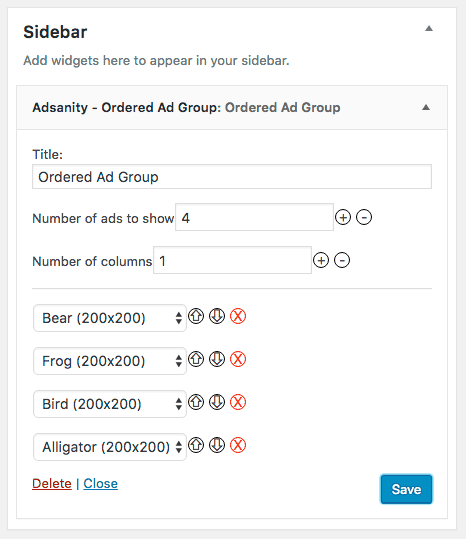Viewport: 466px width, 539px height.
Task: Open the Alligator (200x200) ad dropdown
Action: [110, 447]
